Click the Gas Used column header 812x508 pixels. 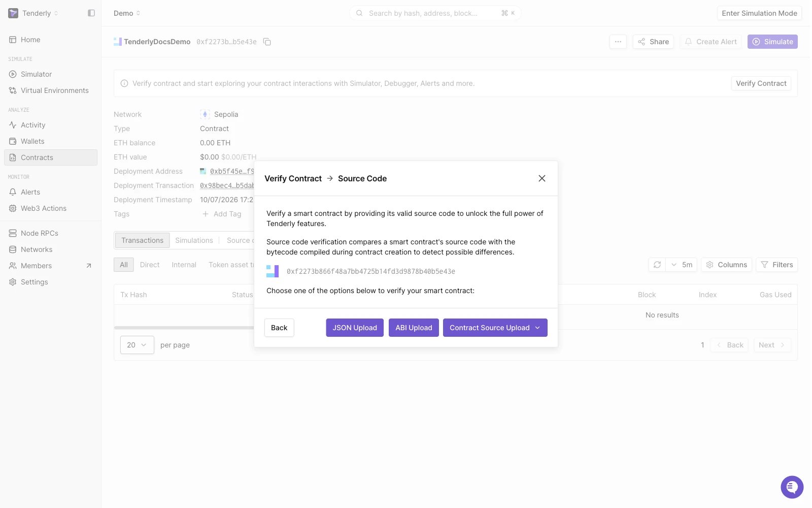pyautogui.click(x=775, y=295)
